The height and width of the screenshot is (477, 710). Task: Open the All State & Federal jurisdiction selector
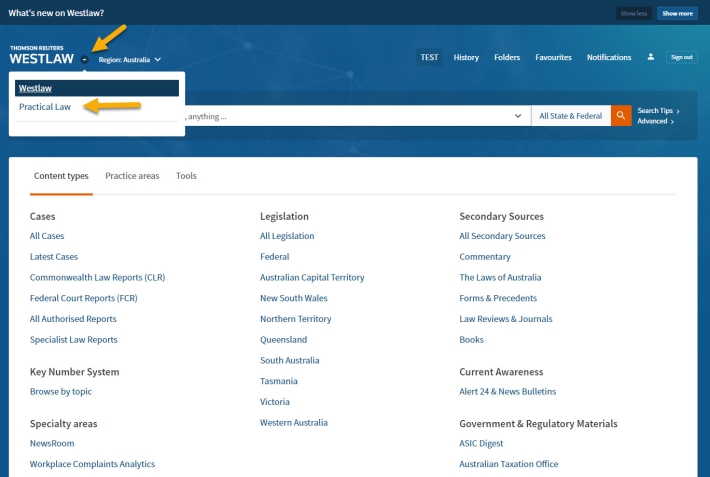571,116
